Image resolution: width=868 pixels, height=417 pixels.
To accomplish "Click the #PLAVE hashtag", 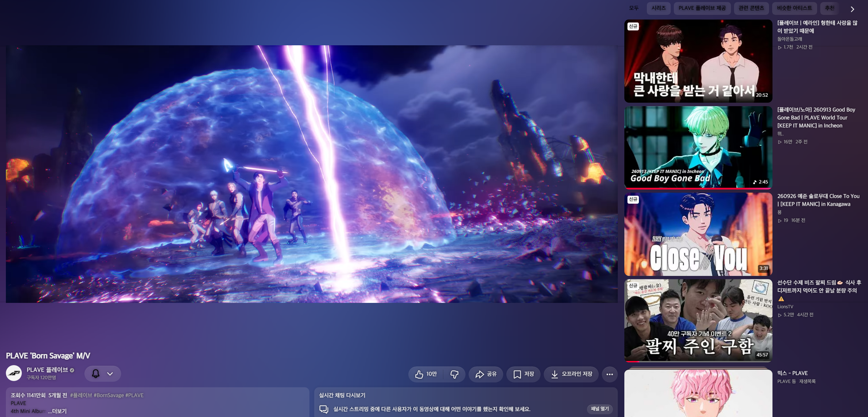I will [134, 395].
